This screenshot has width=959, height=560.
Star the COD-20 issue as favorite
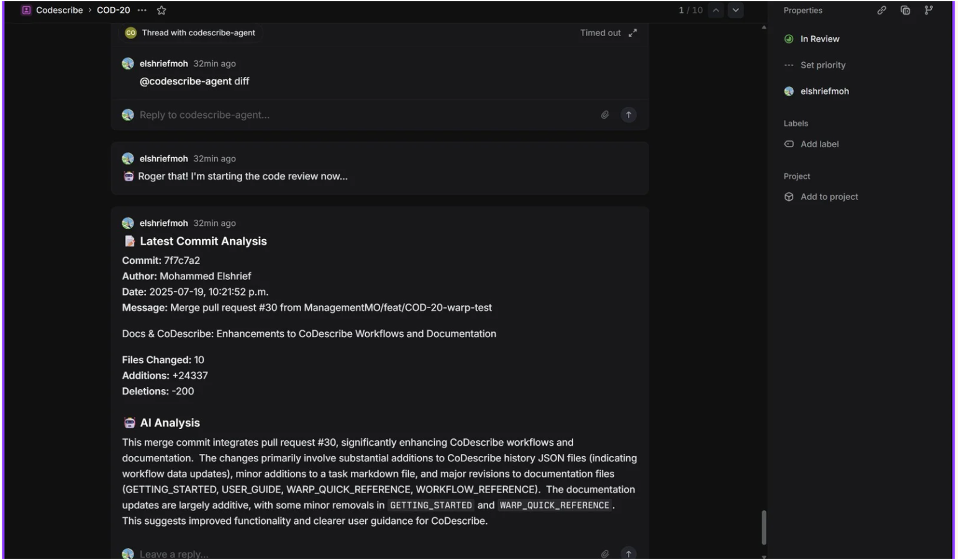tap(161, 11)
